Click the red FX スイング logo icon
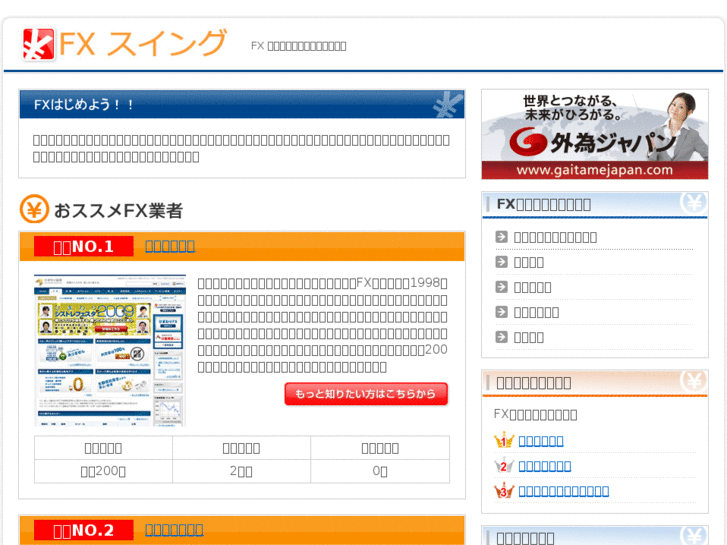 point(38,45)
